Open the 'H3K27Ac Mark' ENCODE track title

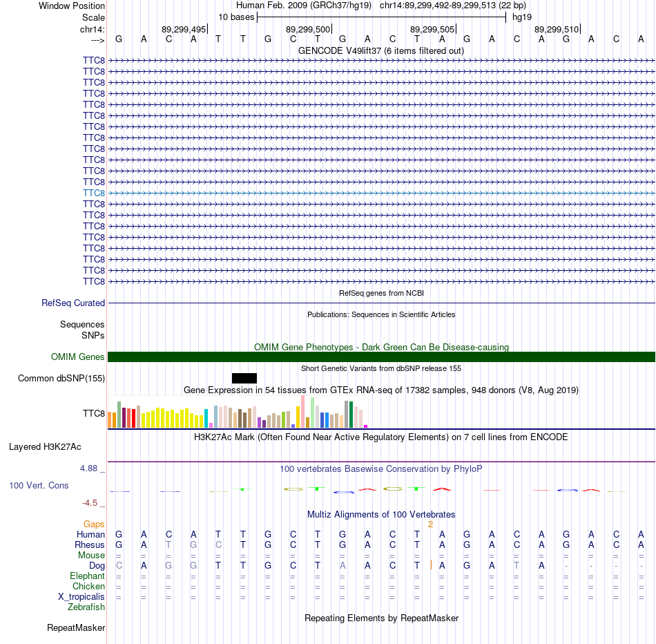(x=381, y=437)
